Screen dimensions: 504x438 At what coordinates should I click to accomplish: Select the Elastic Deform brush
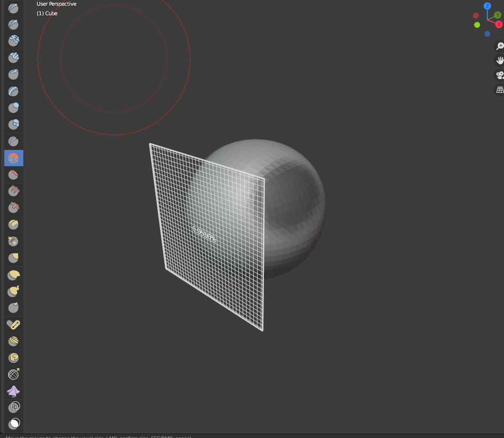point(13,258)
